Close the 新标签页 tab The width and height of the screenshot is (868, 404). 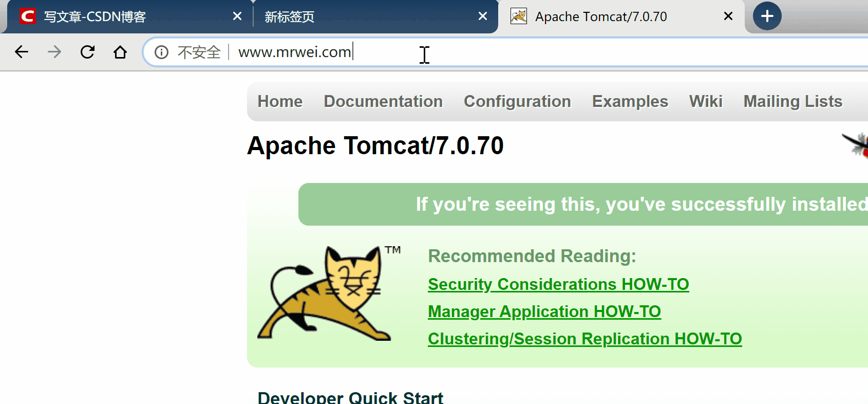click(x=483, y=16)
